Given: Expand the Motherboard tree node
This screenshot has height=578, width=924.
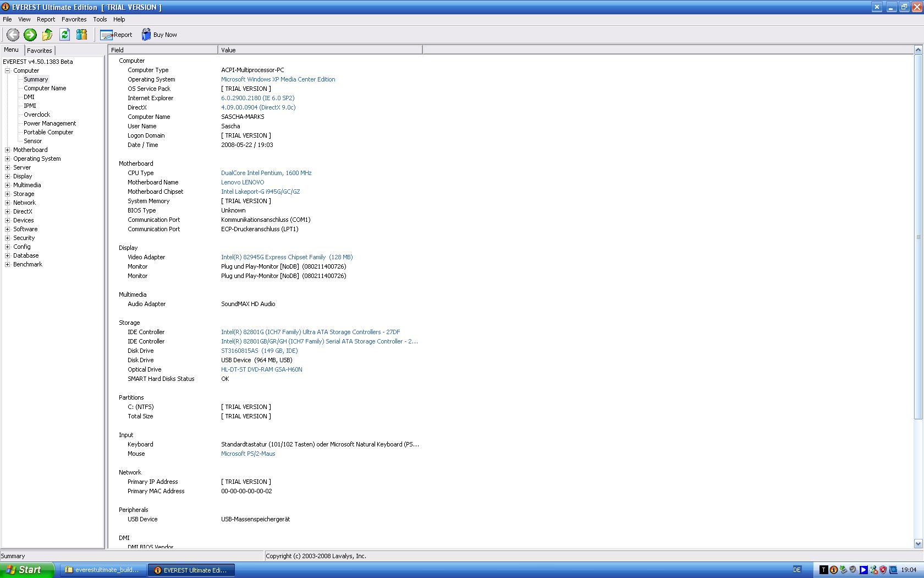Looking at the screenshot, I should 8,150.
